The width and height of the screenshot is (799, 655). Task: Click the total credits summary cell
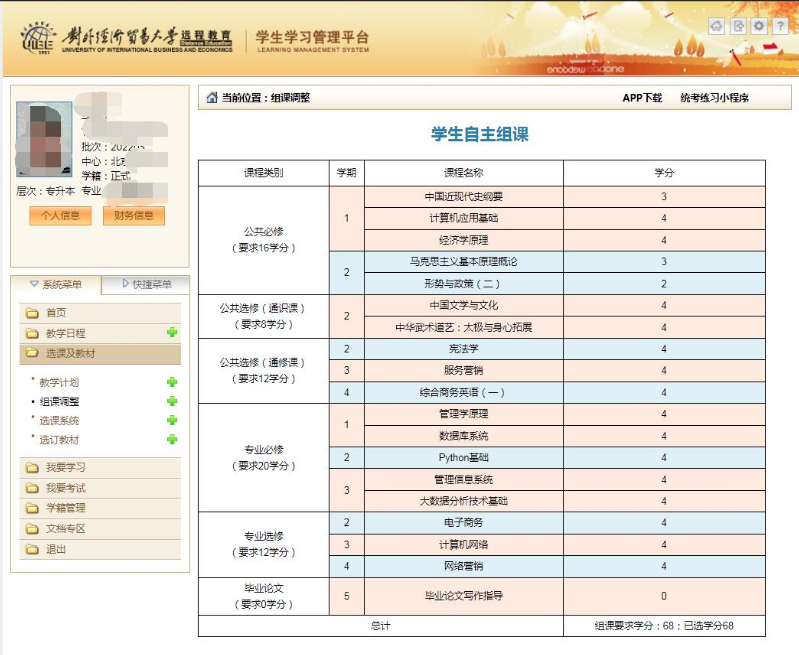click(x=664, y=626)
